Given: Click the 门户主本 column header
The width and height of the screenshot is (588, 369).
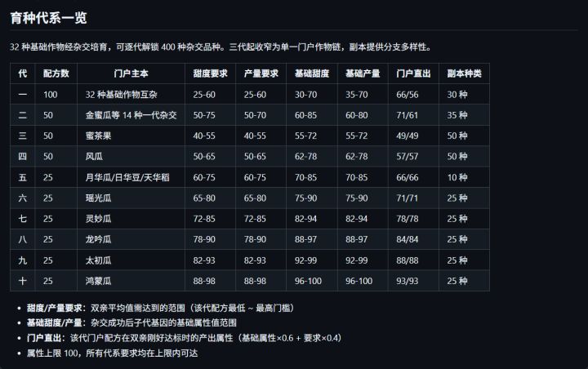Looking at the screenshot, I should point(131,73).
